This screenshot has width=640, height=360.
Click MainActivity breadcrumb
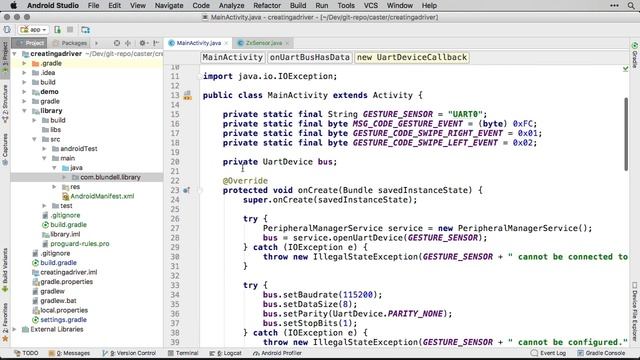click(232, 57)
